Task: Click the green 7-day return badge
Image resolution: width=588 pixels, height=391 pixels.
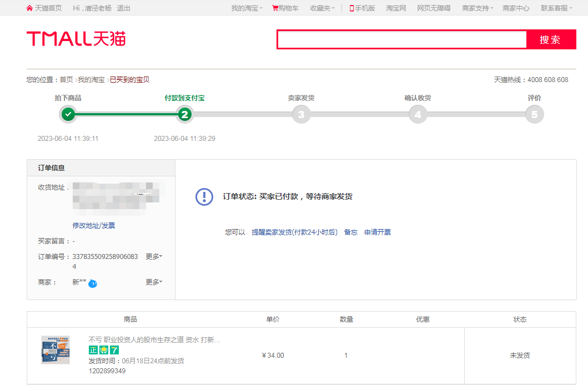Action: coord(114,350)
